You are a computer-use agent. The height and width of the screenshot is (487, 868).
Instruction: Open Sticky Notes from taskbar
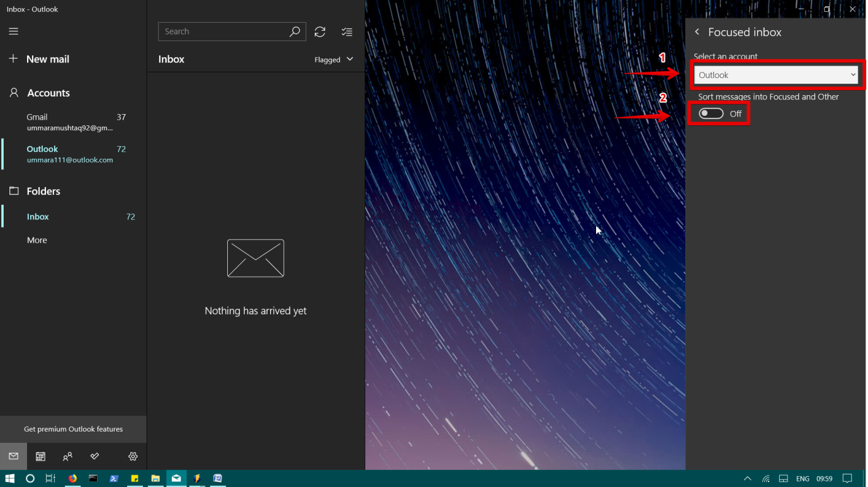[135, 479]
